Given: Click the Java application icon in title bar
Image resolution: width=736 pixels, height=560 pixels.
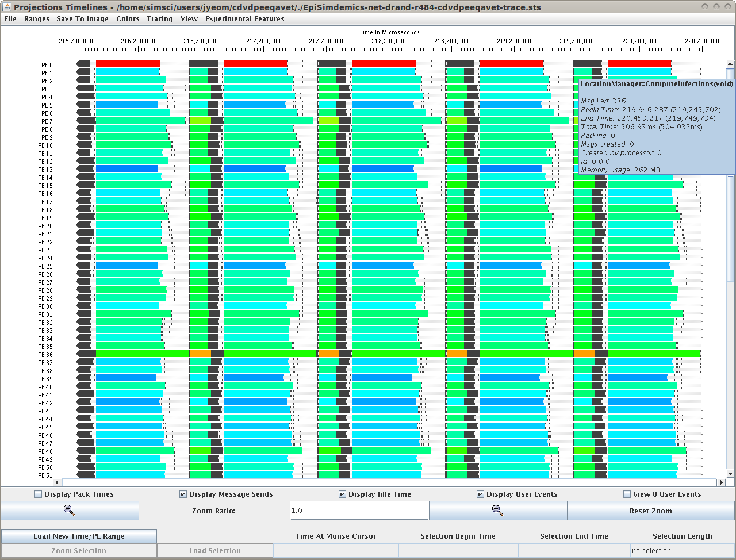Looking at the screenshot, I should (x=7, y=7).
